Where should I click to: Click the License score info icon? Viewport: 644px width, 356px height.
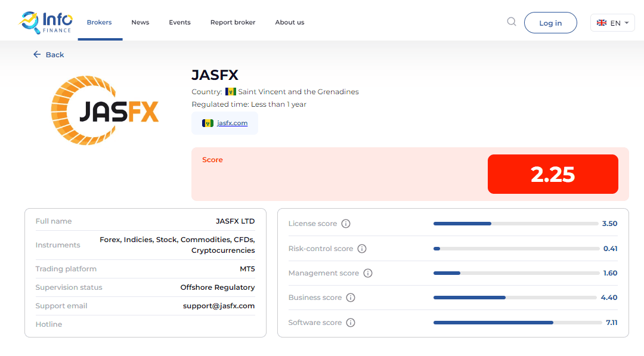coord(346,224)
